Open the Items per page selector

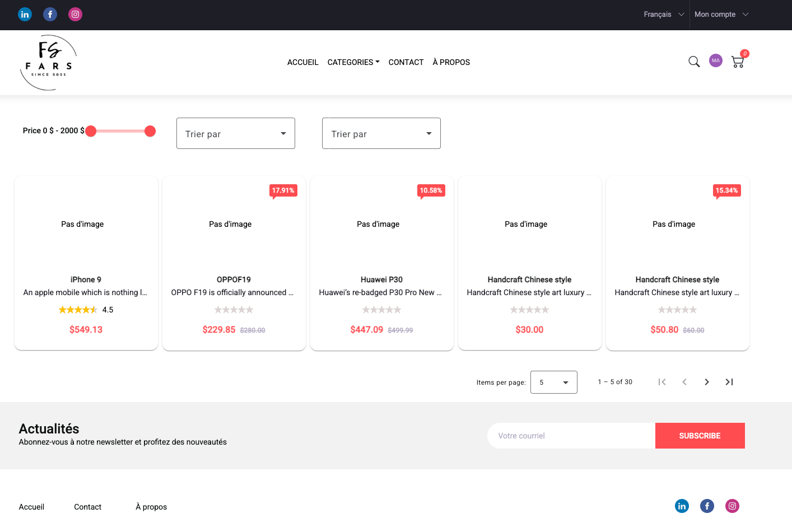point(553,382)
